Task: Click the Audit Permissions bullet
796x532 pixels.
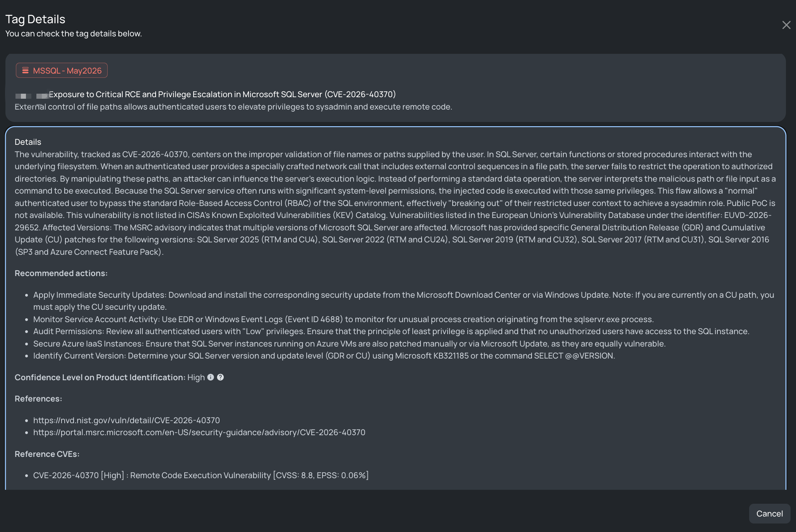Action: point(391,331)
